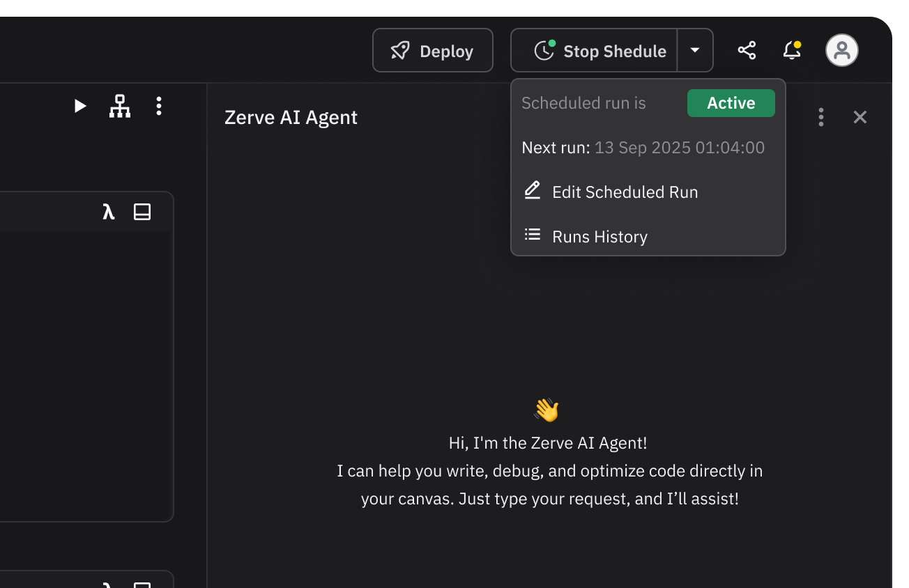
Task: Open the user profile avatar
Action: 841,51
